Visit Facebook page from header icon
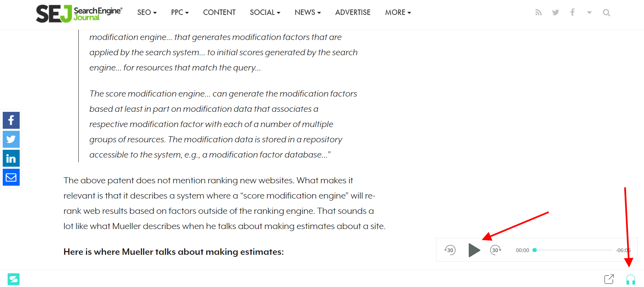Screen dimensions: 644x287 click(x=572, y=13)
